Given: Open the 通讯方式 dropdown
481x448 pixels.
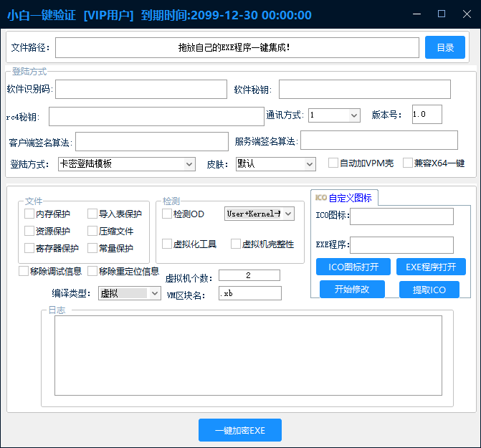Looking at the screenshot, I should coord(335,115).
